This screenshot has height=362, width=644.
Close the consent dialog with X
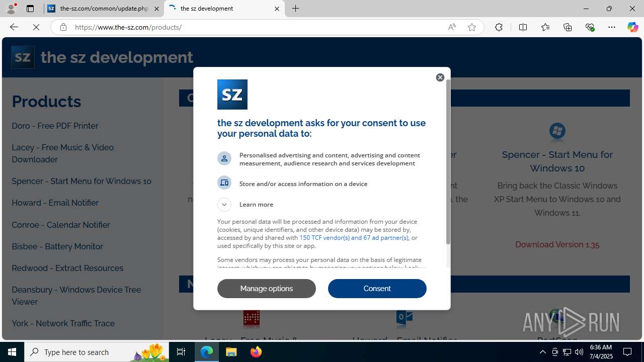click(440, 77)
